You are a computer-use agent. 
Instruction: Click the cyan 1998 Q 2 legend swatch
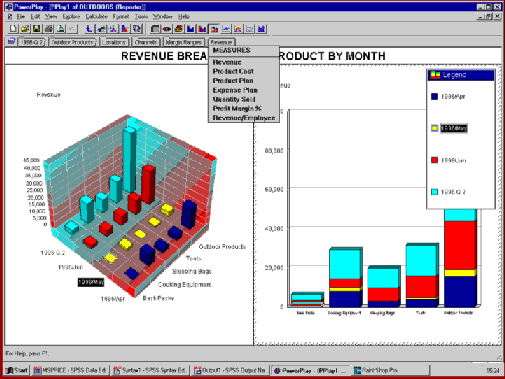434,192
